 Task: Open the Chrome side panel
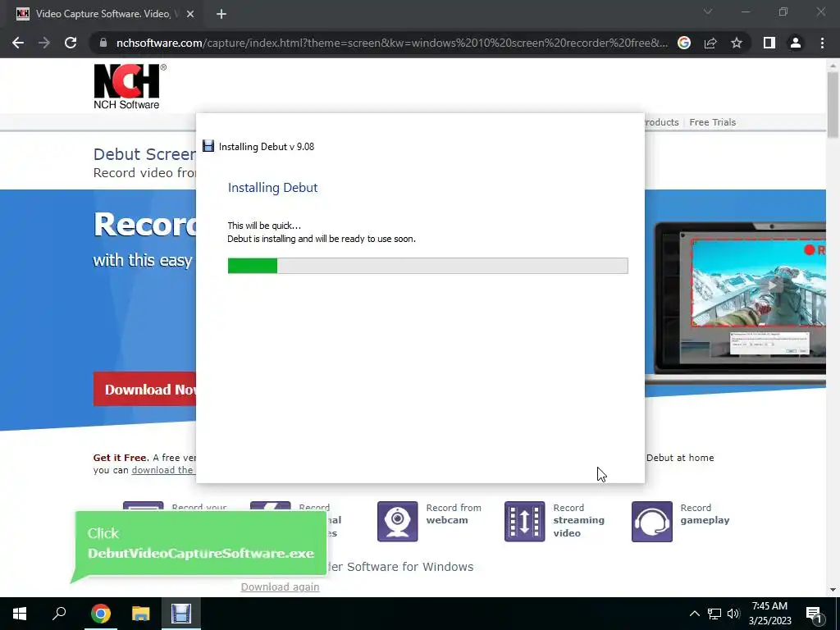(769, 43)
